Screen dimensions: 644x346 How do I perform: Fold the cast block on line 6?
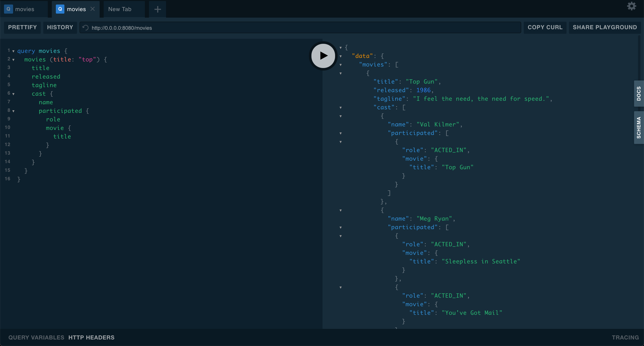13,94
